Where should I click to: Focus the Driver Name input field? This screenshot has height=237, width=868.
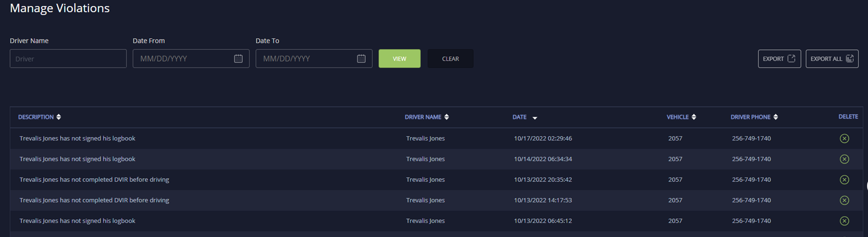pos(68,58)
